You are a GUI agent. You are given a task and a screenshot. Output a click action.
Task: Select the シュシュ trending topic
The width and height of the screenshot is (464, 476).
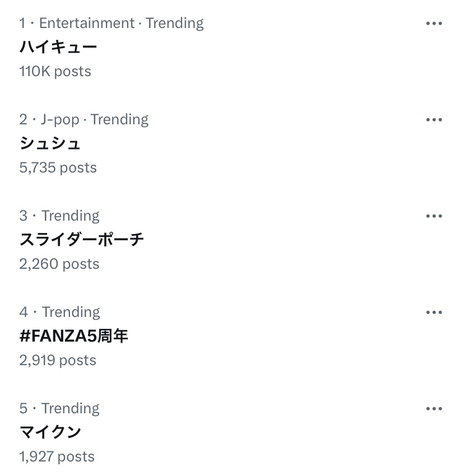click(x=50, y=143)
